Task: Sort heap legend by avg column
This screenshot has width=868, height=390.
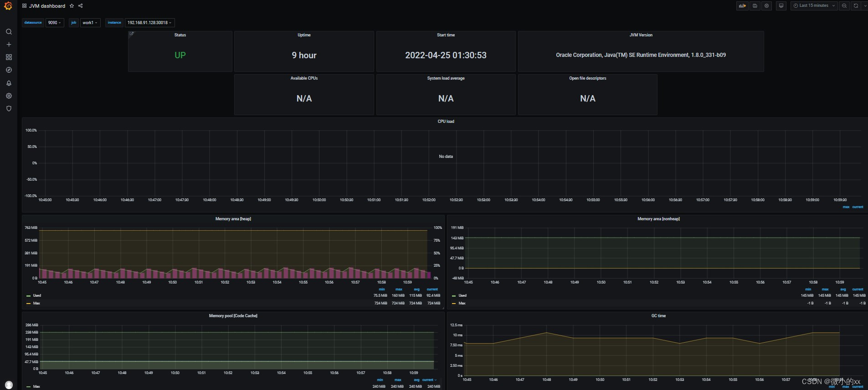Action: 416,289
